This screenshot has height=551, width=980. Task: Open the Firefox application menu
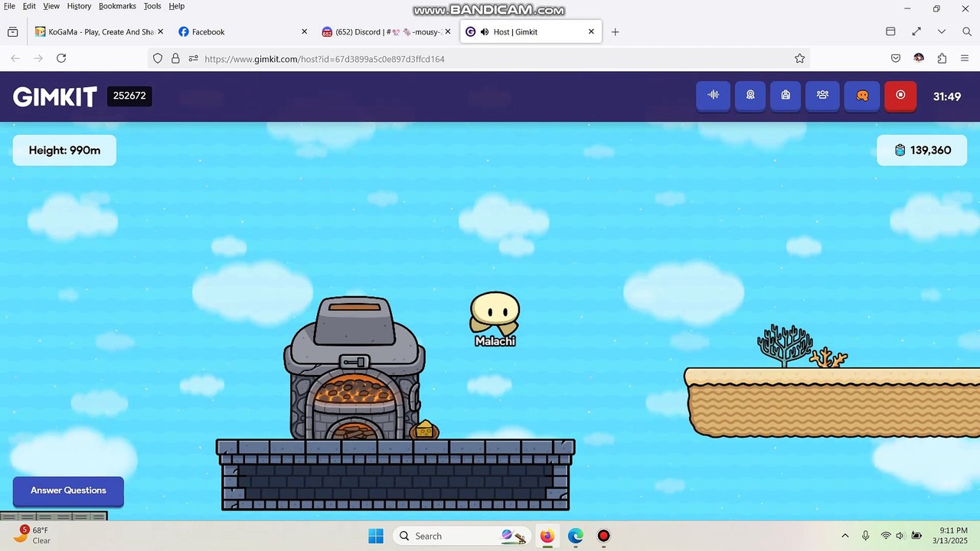click(x=965, y=58)
